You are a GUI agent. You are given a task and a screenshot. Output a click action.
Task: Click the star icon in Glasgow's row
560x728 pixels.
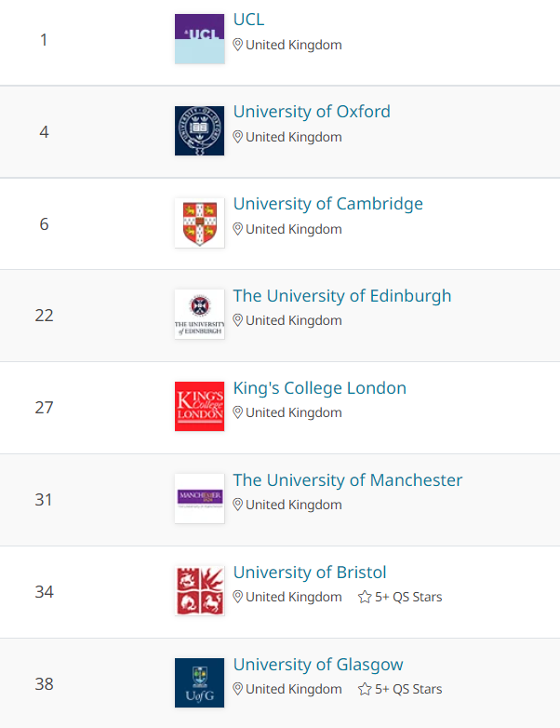click(x=365, y=689)
